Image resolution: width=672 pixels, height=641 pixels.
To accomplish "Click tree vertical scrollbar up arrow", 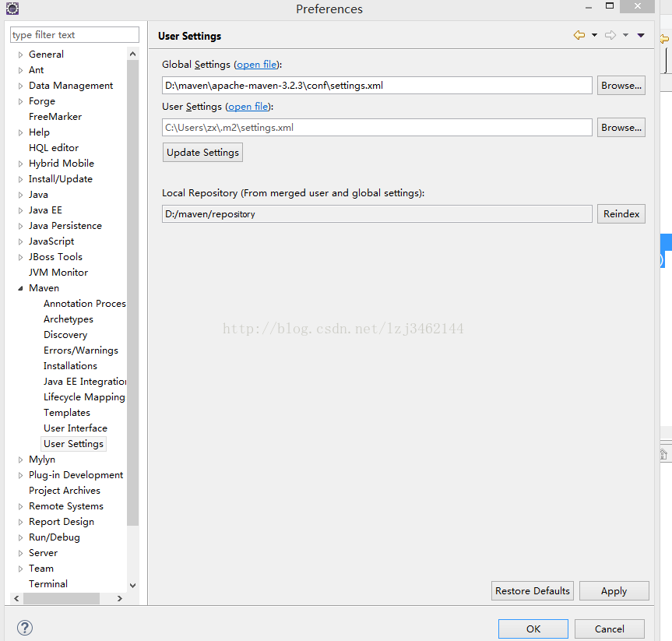I will [x=133, y=54].
